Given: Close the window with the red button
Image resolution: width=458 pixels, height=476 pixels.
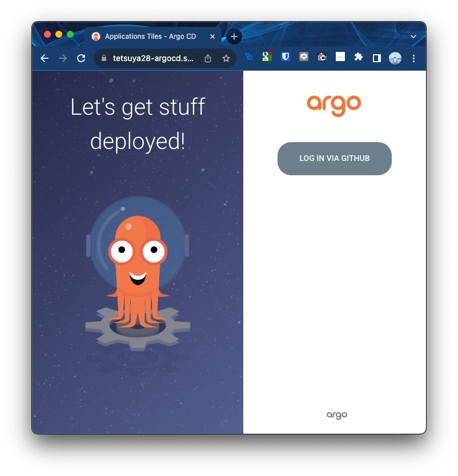Looking at the screenshot, I should tap(47, 34).
